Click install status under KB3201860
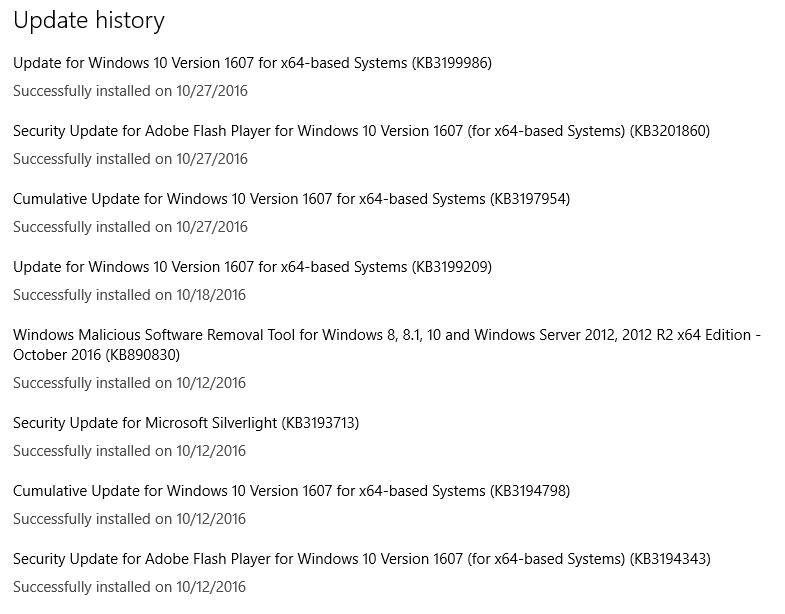Viewport: 785px width, 614px height. pos(130,159)
